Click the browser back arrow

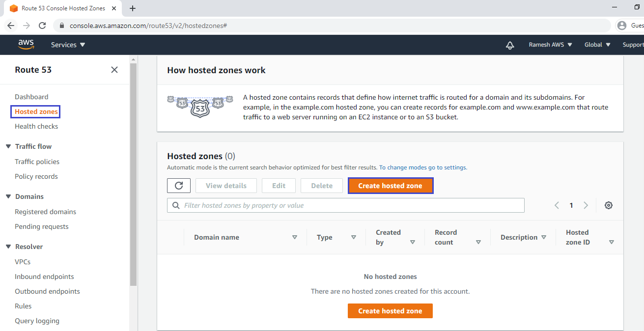[11, 26]
